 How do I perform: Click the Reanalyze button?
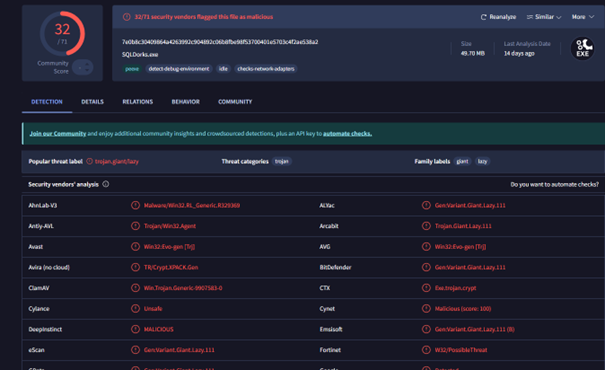click(498, 17)
